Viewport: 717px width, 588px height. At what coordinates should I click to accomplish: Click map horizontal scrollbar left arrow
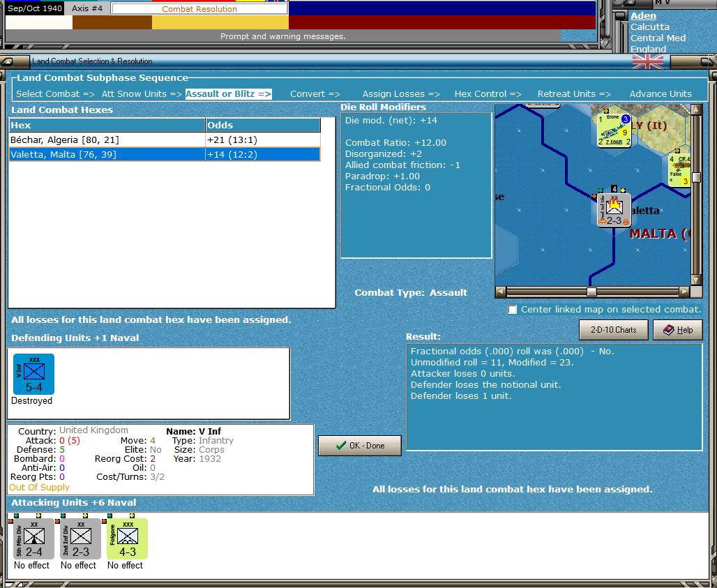501,292
